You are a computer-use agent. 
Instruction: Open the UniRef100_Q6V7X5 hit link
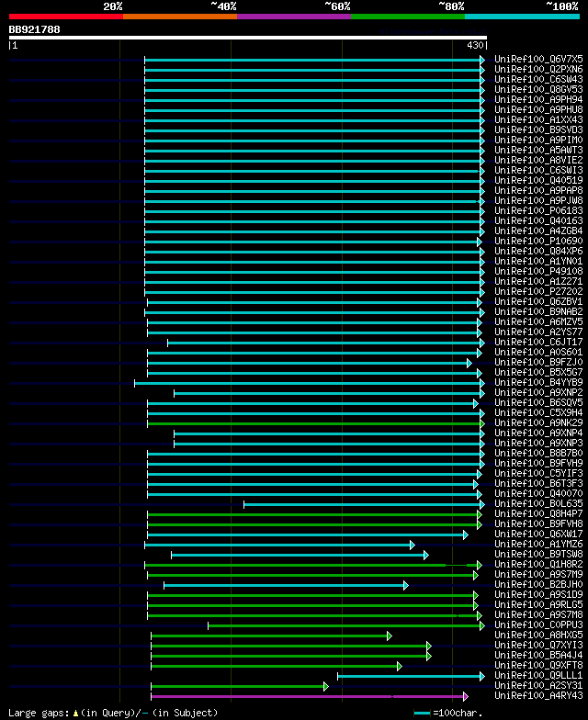point(538,59)
